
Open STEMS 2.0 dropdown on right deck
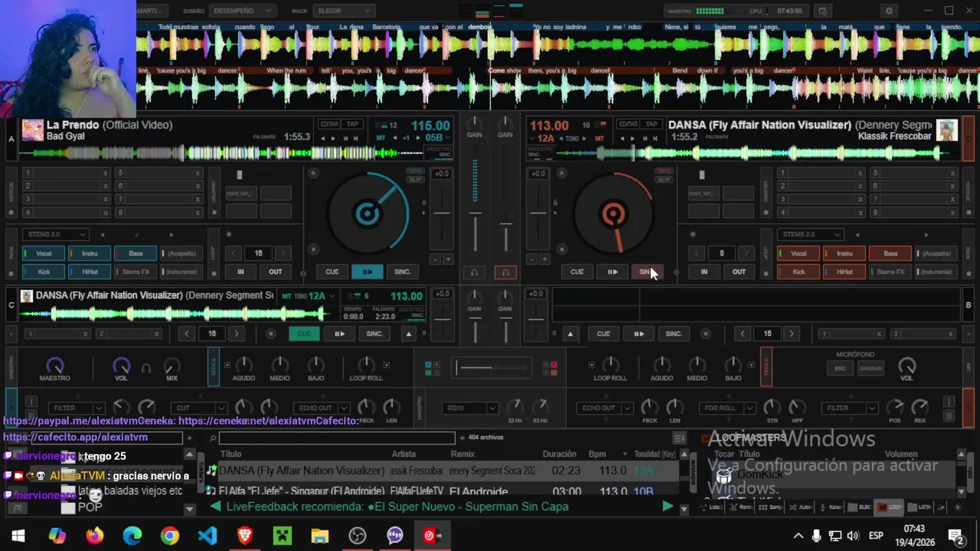(x=810, y=234)
